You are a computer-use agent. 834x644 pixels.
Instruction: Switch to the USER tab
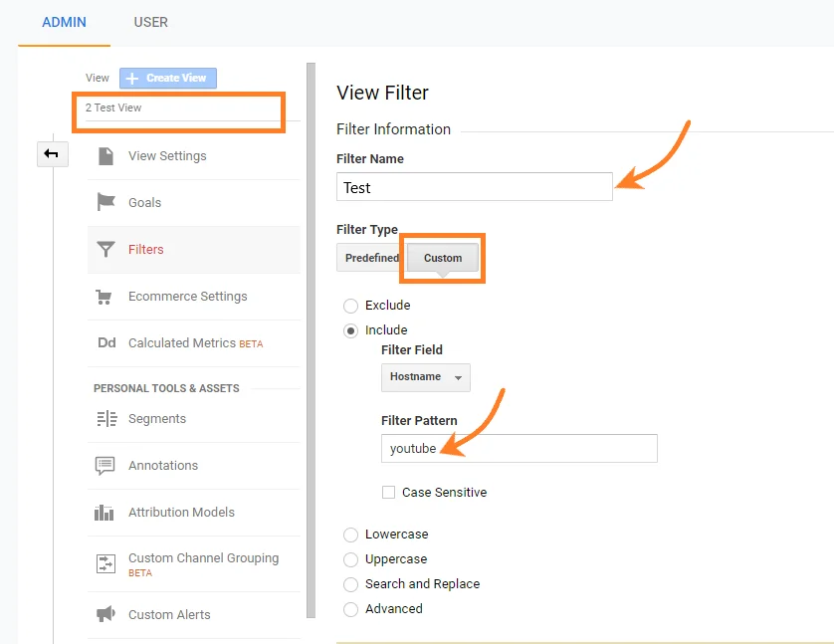coord(150,22)
